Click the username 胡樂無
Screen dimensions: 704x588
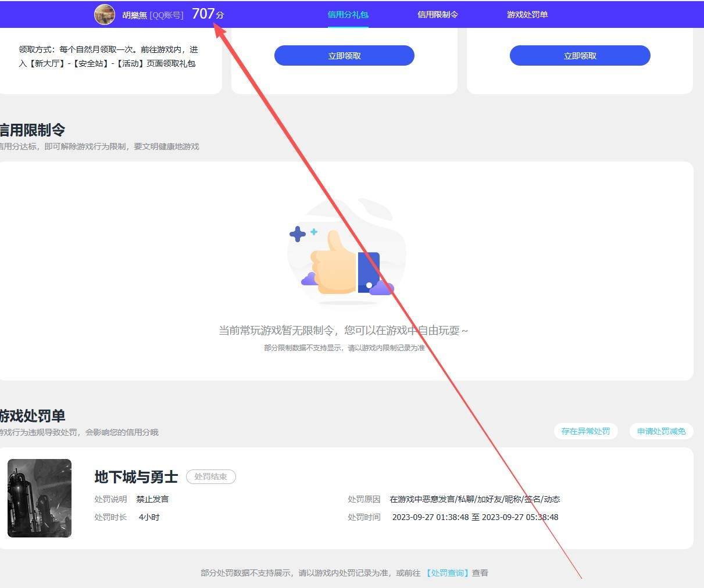pos(134,15)
